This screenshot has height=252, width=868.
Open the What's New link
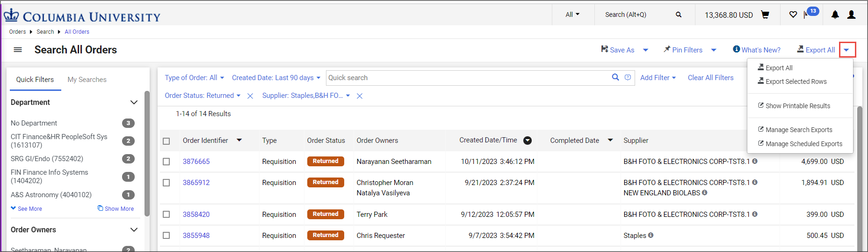coord(757,50)
